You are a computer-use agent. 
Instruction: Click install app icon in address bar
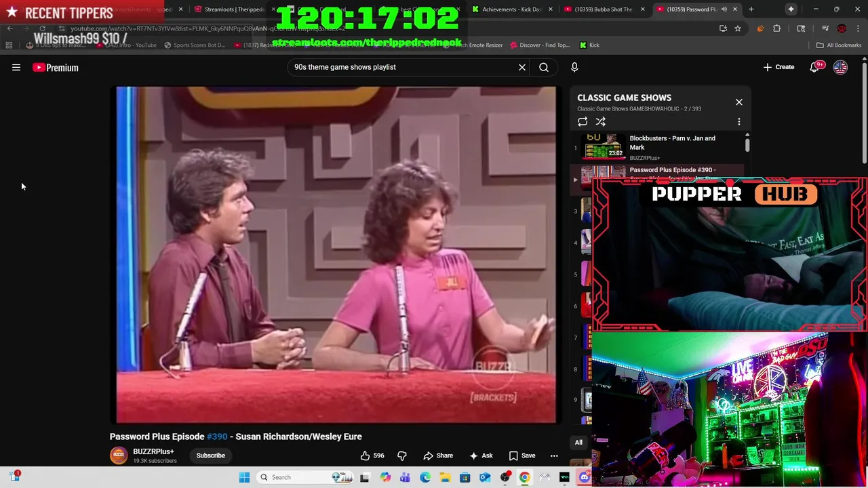coord(724,28)
